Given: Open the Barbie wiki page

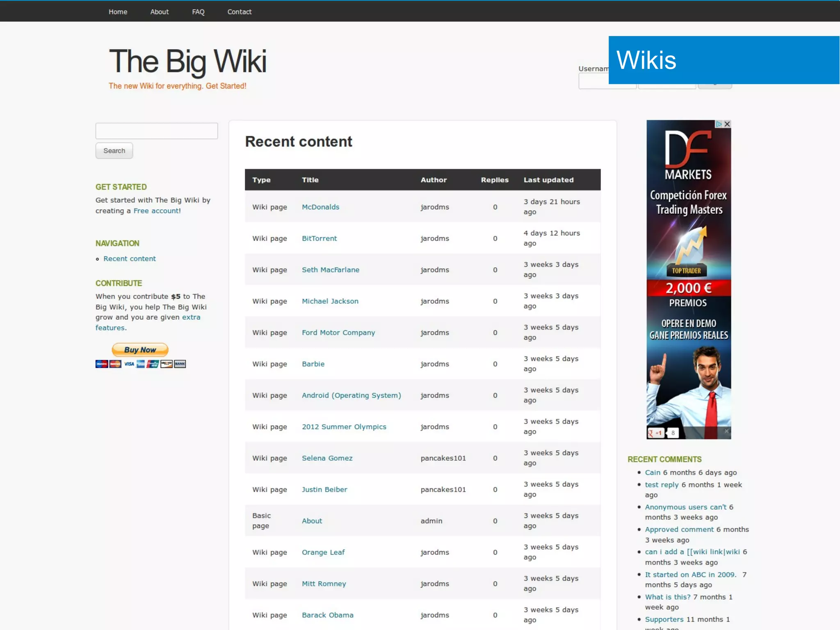Looking at the screenshot, I should tap(313, 364).
